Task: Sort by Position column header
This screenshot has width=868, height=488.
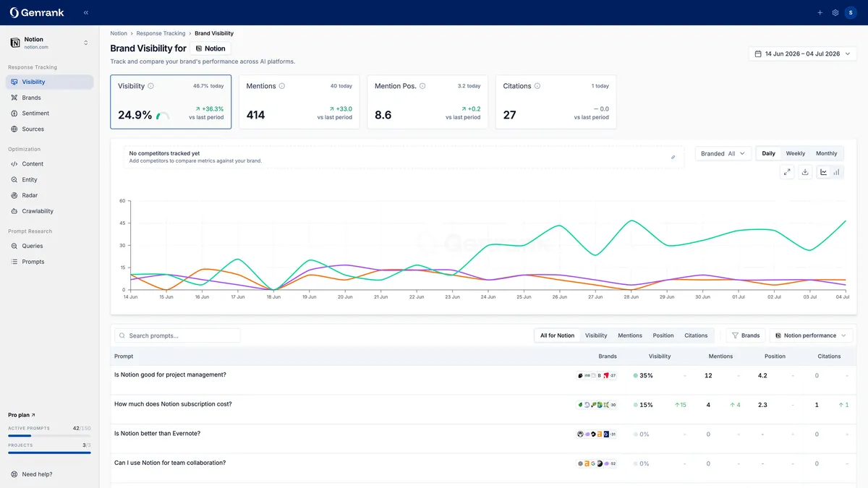Action: (775, 356)
